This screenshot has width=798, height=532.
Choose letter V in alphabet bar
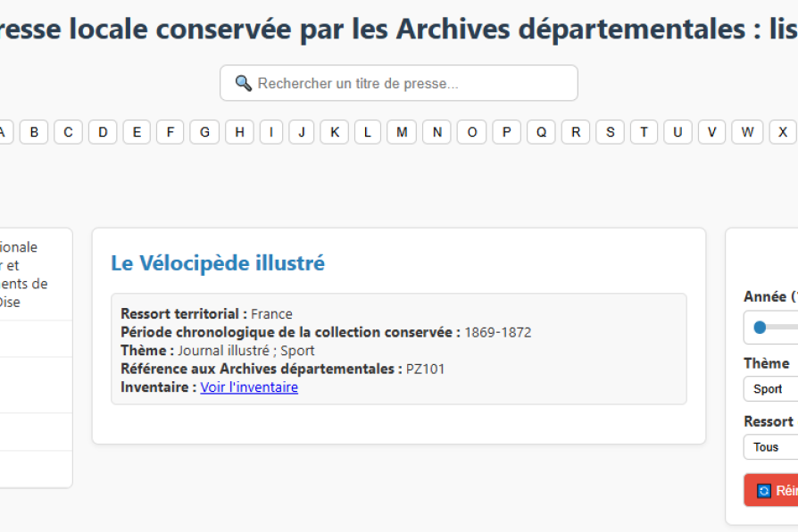point(711,132)
